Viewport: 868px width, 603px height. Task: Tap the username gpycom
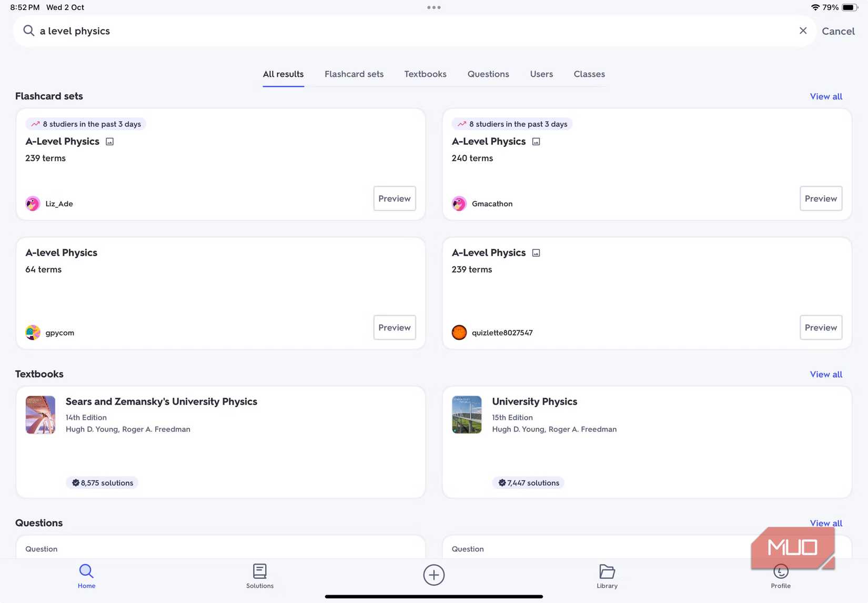pos(60,333)
